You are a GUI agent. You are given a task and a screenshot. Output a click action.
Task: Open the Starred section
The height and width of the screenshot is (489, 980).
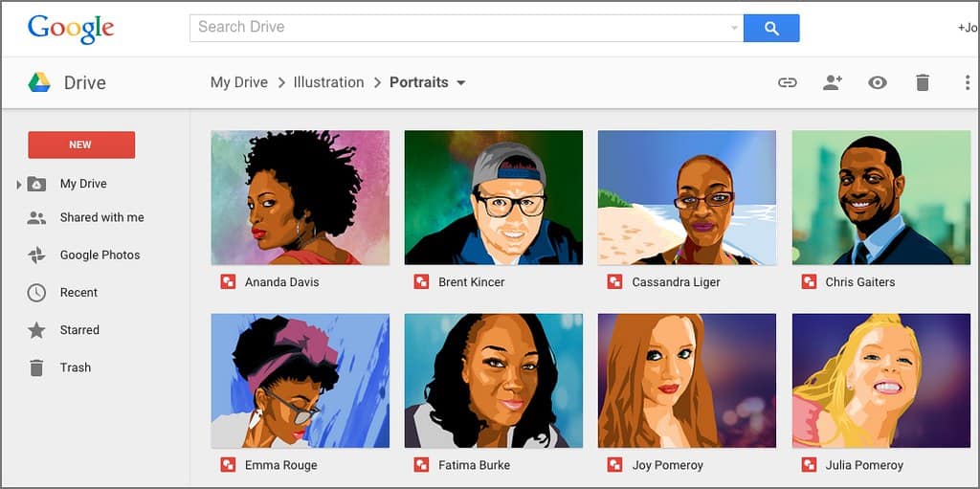tap(79, 330)
